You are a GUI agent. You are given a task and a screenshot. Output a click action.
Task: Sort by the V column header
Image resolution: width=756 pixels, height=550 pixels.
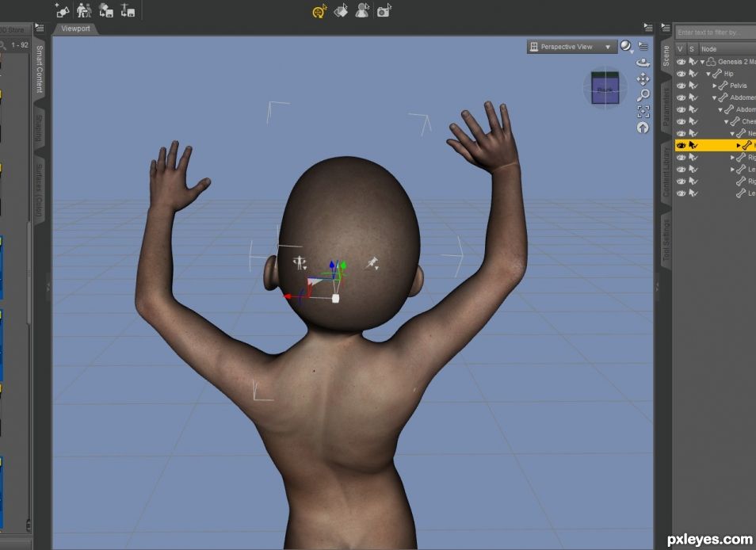tap(680, 48)
